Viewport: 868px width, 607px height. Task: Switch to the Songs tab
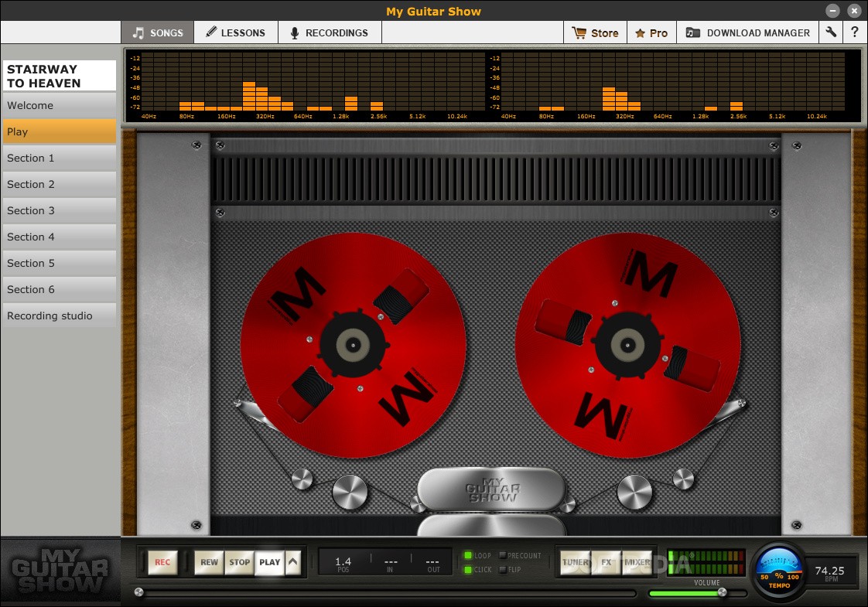pyautogui.click(x=158, y=32)
